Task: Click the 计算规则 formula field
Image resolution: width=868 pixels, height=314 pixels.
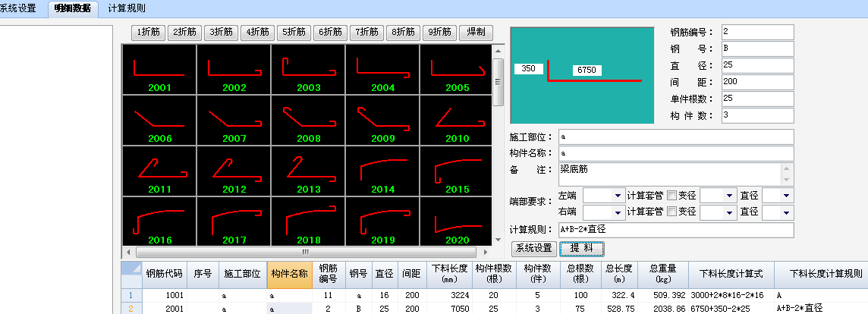Action: tap(677, 230)
